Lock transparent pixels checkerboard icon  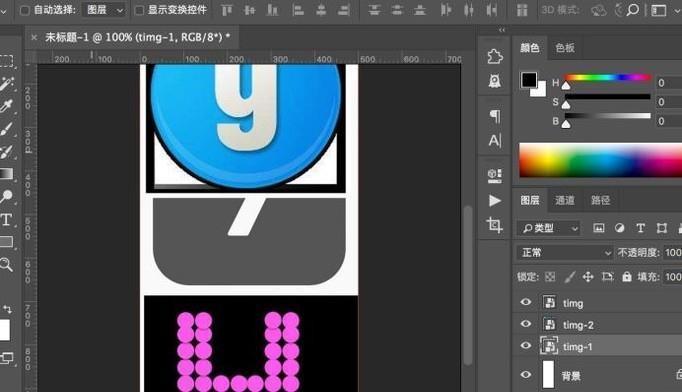tap(550, 277)
